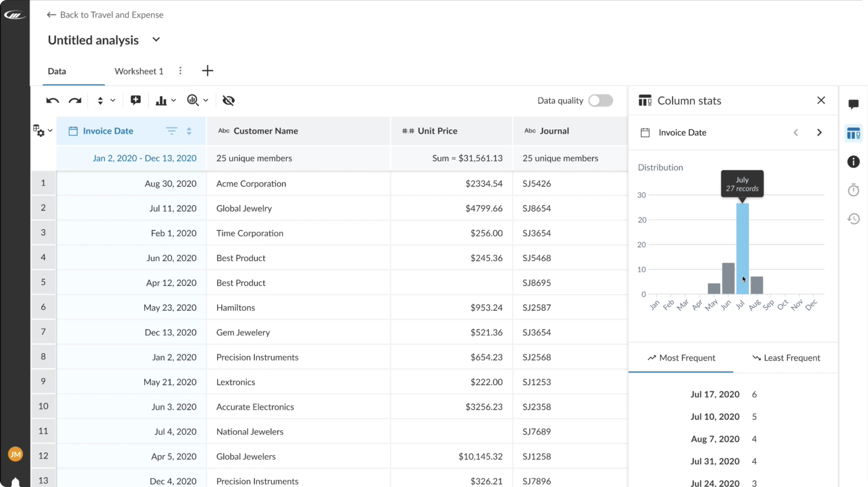This screenshot has height=487, width=868.
Task: Click the magnifier analysis icon
Action: point(193,100)
